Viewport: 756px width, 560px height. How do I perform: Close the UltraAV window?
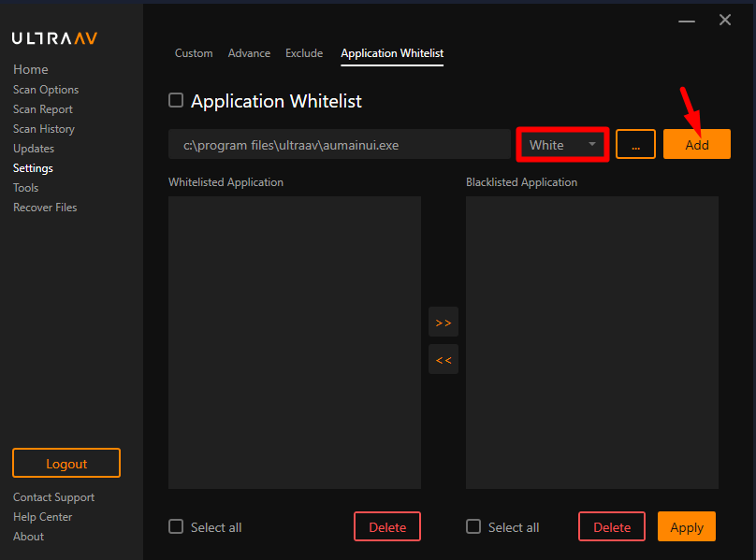[x=725, y=20]
